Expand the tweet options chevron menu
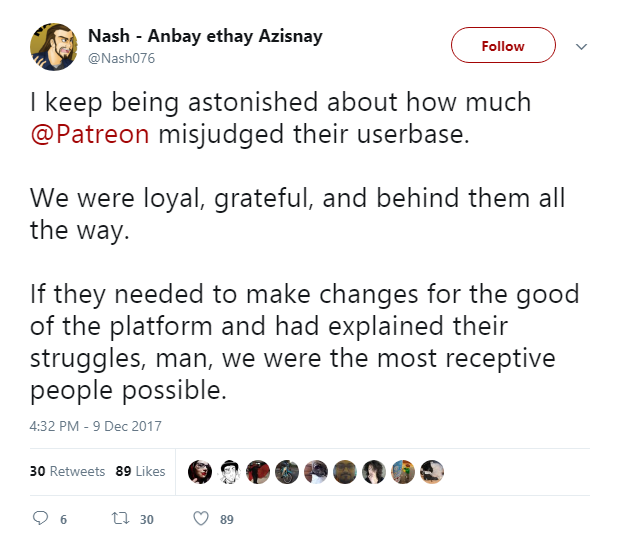This screenshot has height=541, width=630. point(581,47)
